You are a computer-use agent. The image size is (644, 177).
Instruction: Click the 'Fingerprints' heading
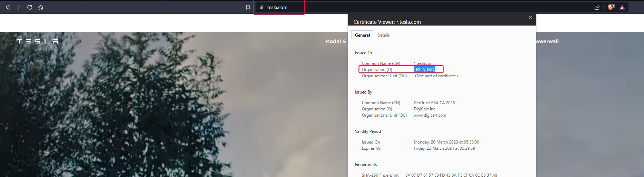[x=366, y=165]
